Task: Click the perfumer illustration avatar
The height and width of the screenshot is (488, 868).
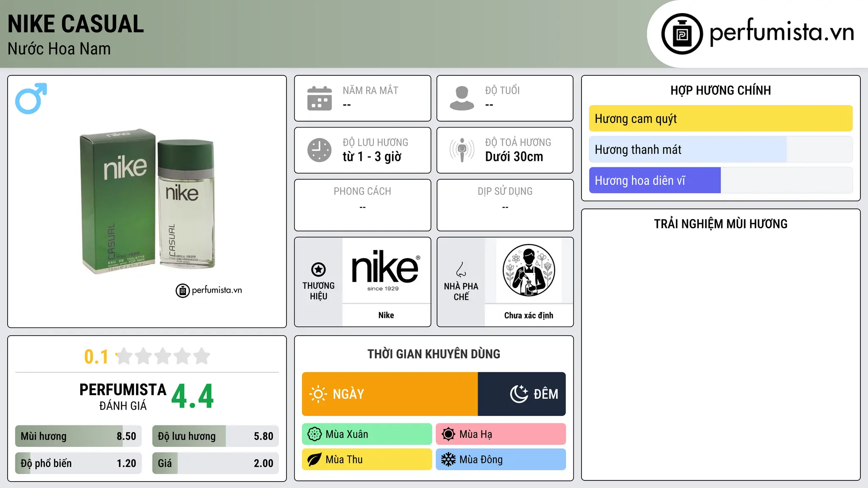Action: [x=529, y=270]
